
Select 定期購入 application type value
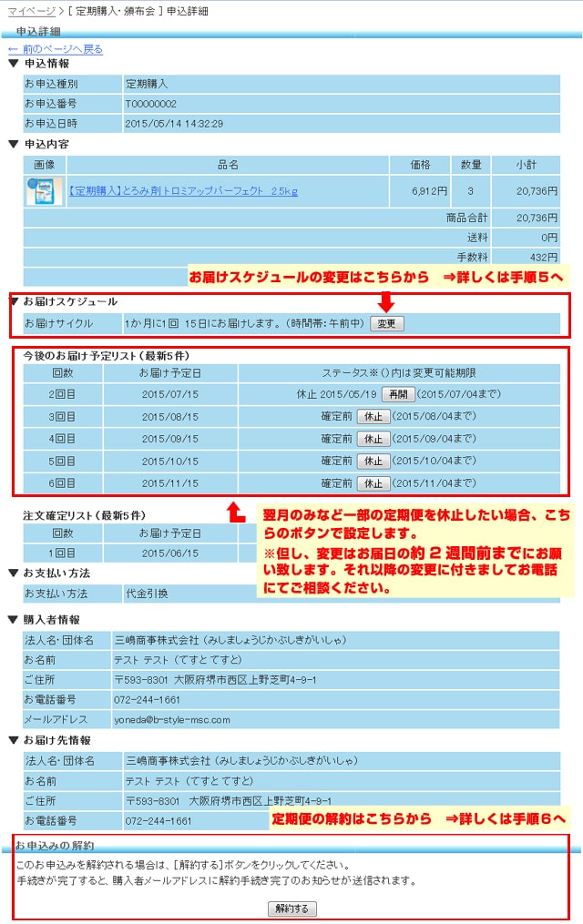coord(147,84)
